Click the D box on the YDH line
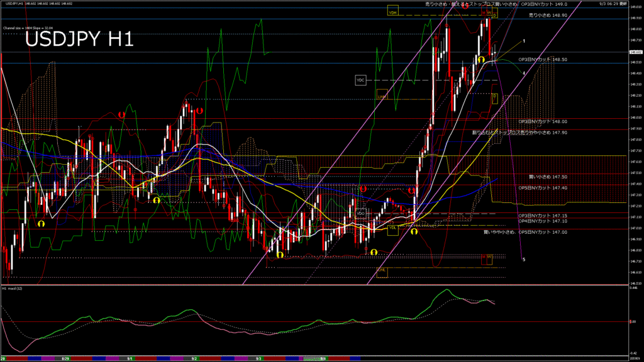The height and width of the screenshot is (362, 644). point(494,15)
